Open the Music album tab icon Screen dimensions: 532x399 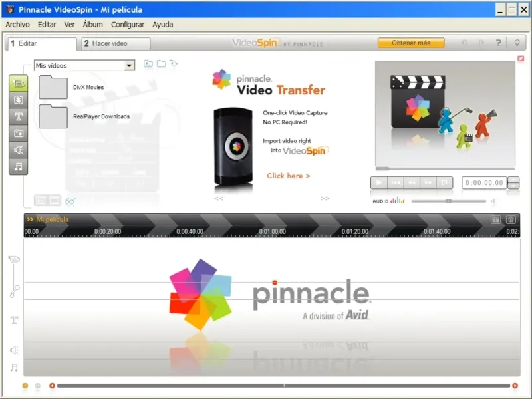click(x=19, y=167)
